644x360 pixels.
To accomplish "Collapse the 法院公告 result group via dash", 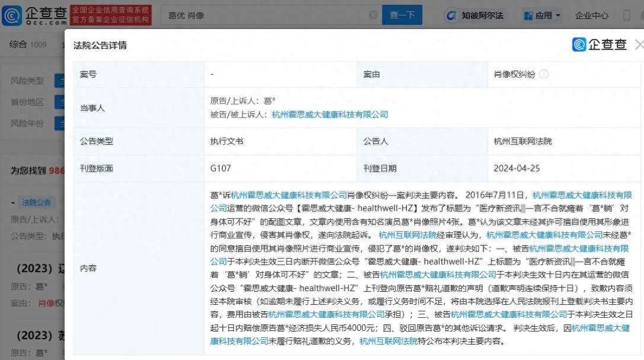I will pyautogui.click(x=13, y=202).
